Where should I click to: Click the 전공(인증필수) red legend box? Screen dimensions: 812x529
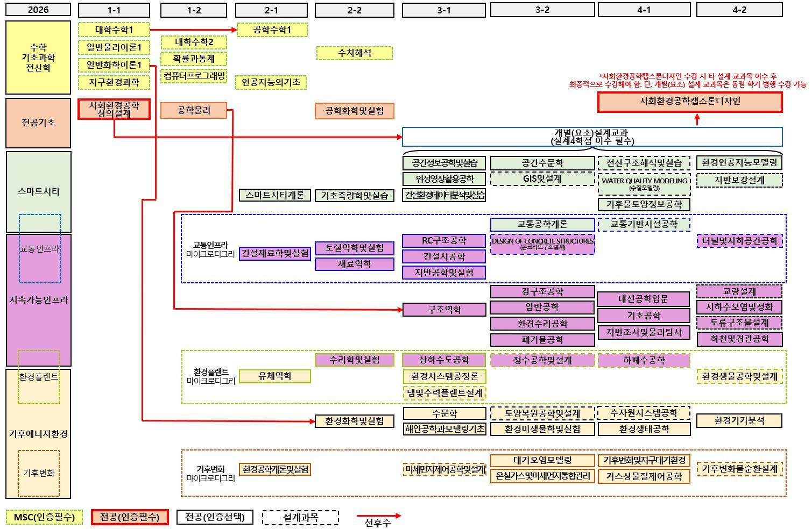click(x=130, y=517)
